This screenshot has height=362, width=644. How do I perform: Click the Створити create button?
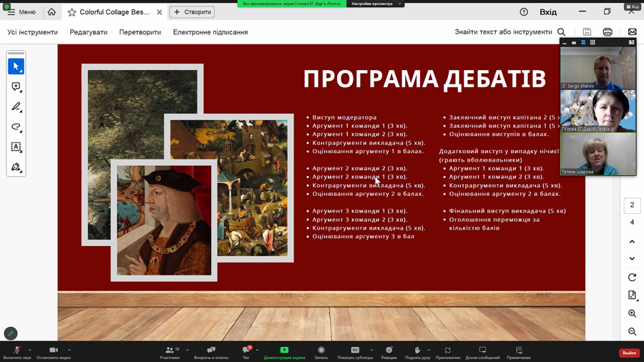point(192,12)
